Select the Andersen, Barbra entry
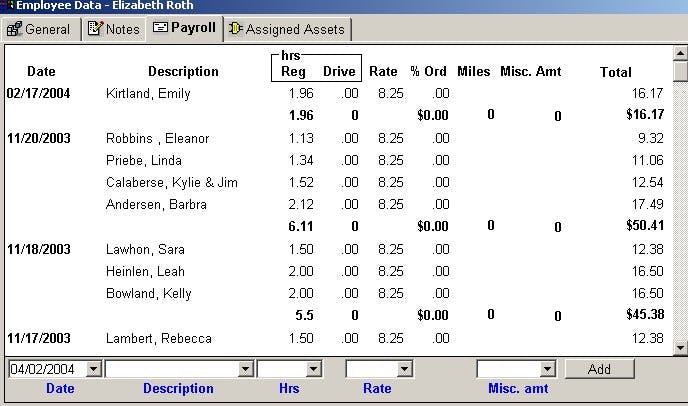 156,205
